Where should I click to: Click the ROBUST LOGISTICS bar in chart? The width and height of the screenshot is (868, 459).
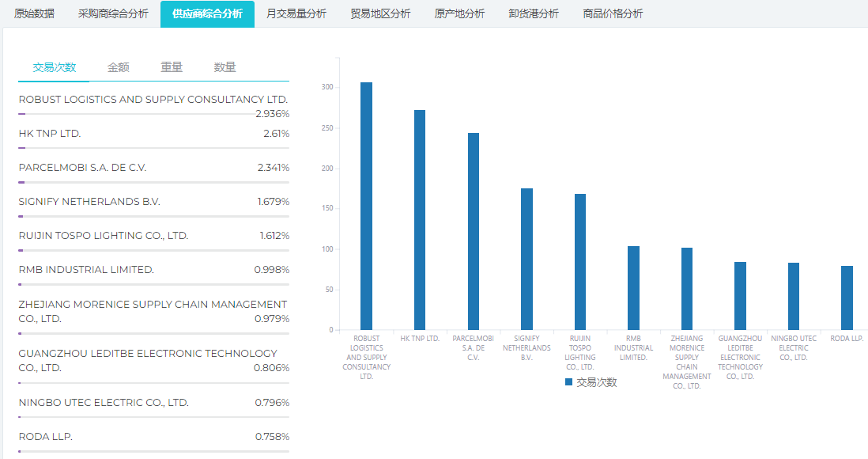pyautogui.click(x=366, y=206)
